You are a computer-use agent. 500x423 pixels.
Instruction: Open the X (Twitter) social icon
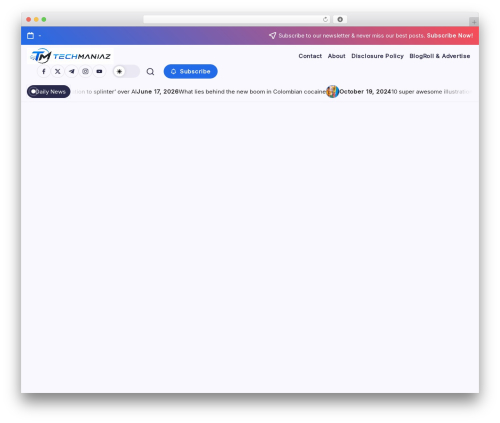58,71
